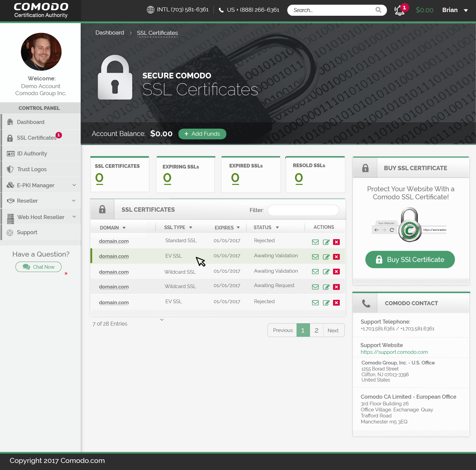Click the SSL Certificates padlock sidebar icon
Viewport: 476px width, 470px height.
[x=10, y=138]
